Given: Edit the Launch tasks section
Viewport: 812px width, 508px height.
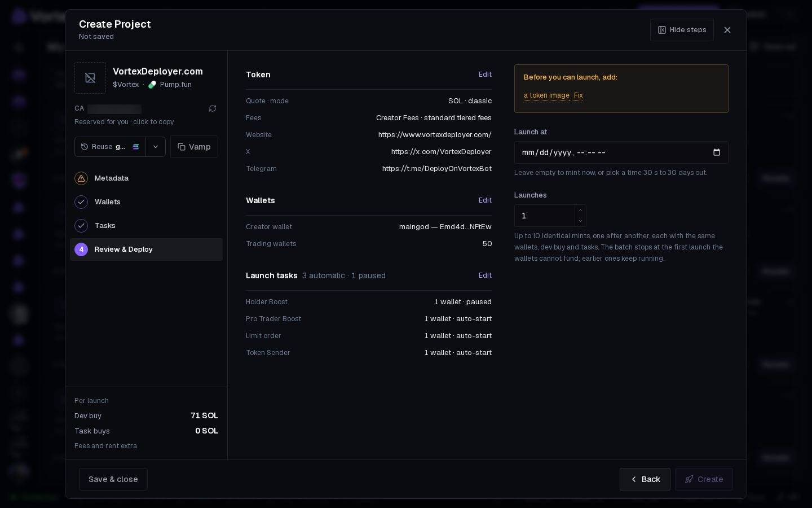Looking at the screenshot, I should (485, 275).
